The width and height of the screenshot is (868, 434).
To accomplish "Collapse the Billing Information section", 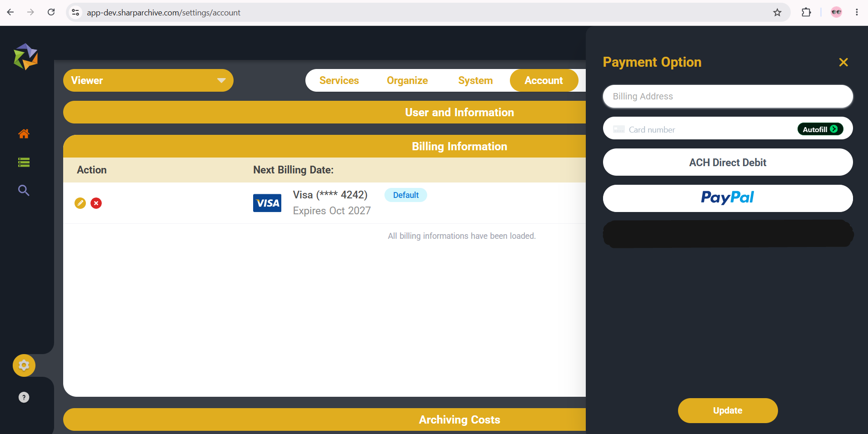I will 324,146.
